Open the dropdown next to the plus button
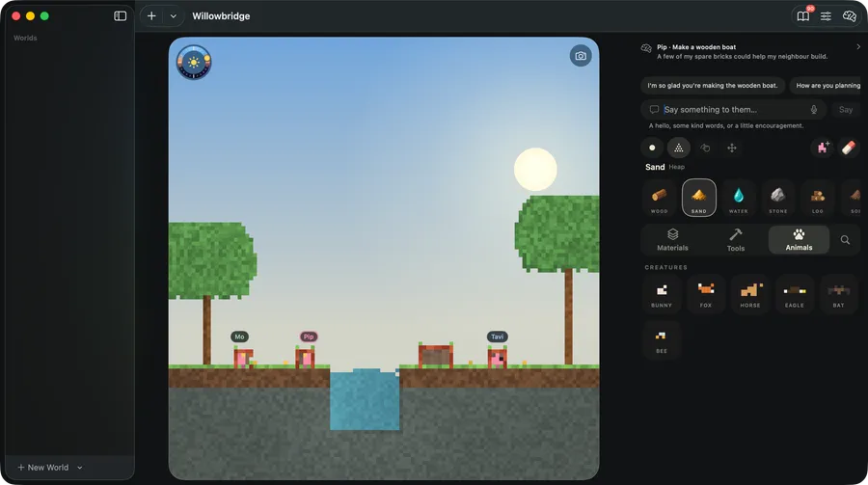The width and height of the screenshot is (868, 485). [174, 16]
